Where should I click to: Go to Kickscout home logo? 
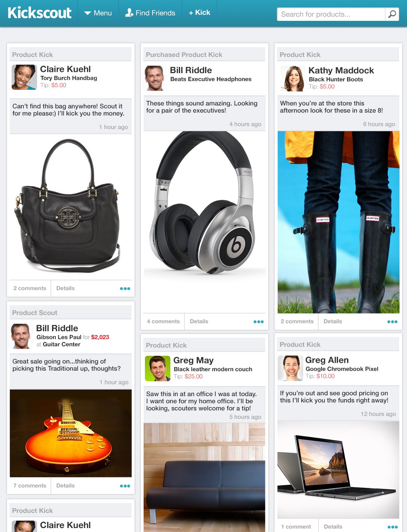40,13
